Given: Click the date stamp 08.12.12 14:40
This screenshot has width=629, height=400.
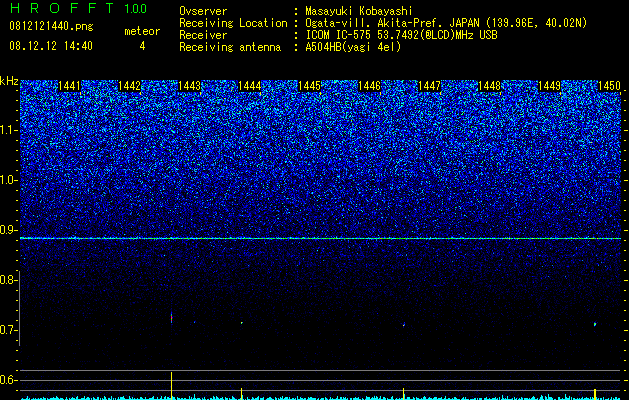Looking at the screenshot, I should pos(51,46).
